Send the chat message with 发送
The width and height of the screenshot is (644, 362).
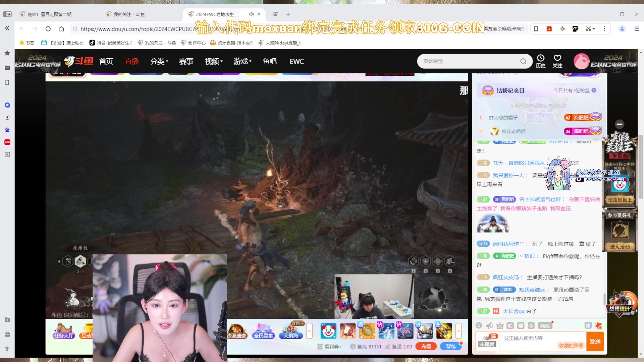click(x=595, y=342)
